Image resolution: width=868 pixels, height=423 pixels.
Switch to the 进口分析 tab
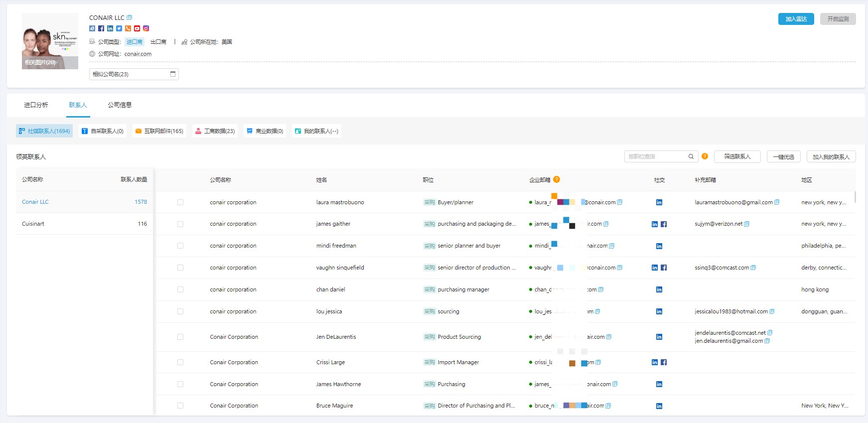point(36,105)
